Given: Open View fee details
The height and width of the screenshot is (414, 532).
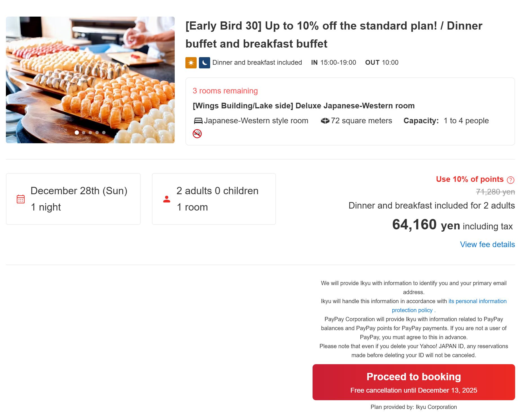Looking at the screenshot, I should (487, 245).
